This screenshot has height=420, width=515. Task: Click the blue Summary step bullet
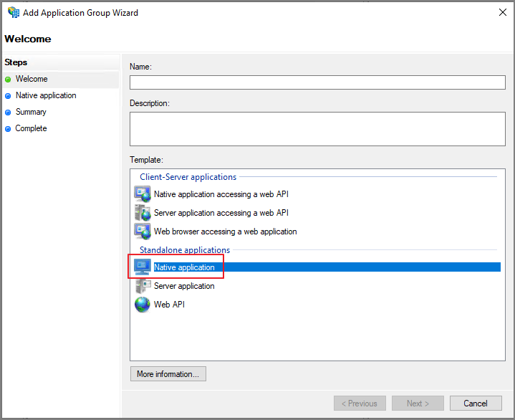pos(8,113)
